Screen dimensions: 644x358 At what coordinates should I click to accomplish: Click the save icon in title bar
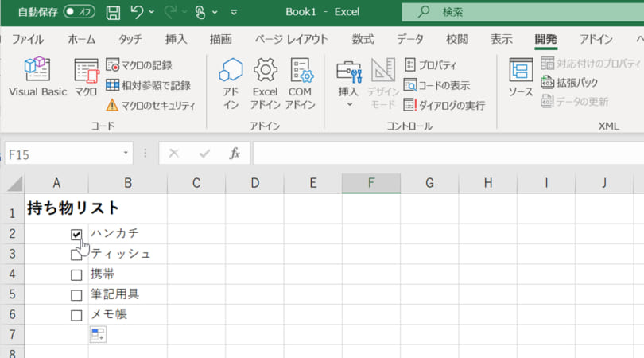click(113, 12)
